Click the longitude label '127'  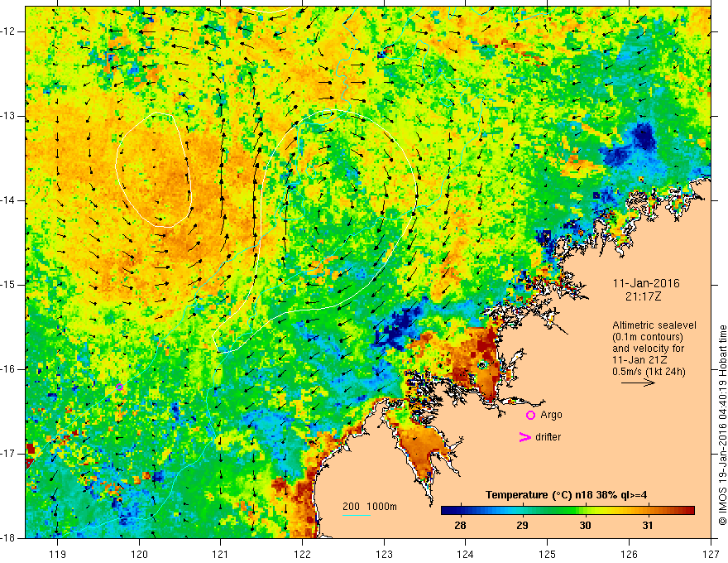tap(711, 554)
